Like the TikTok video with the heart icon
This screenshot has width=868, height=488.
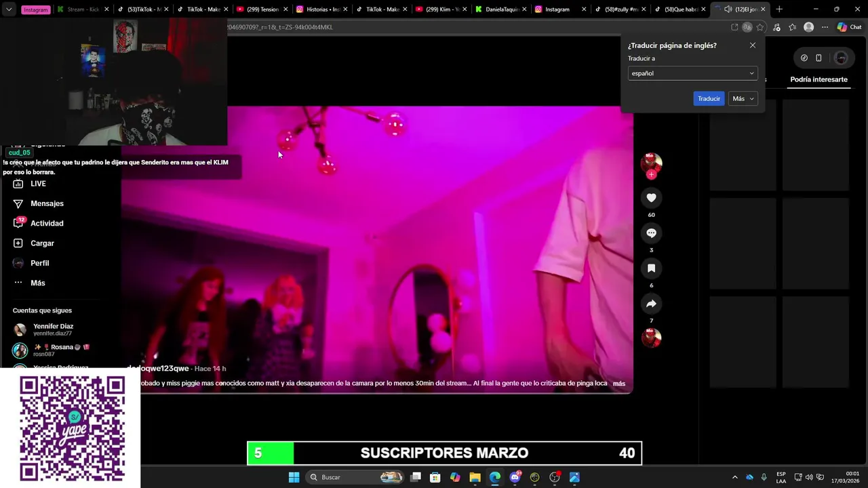[651, 198]
